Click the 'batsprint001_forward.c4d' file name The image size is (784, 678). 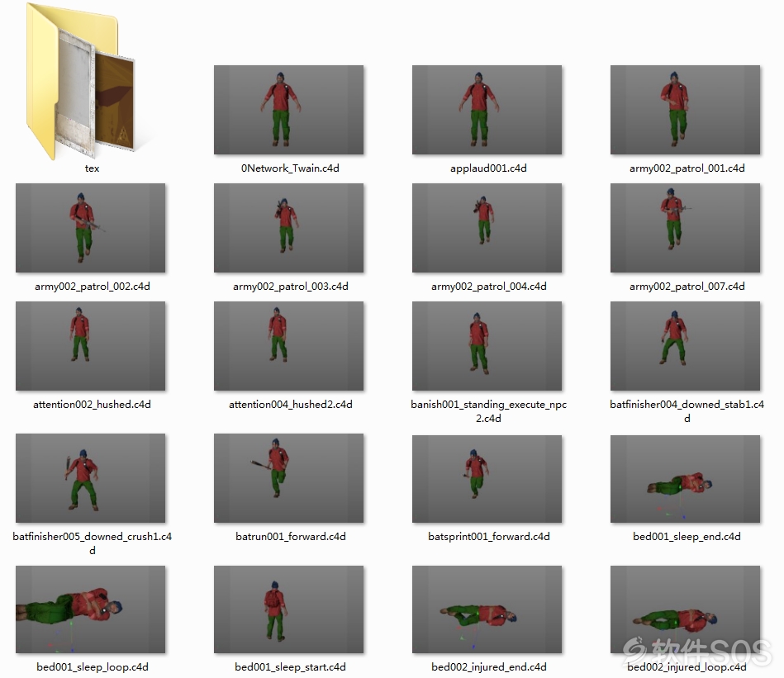pos(488,537)
